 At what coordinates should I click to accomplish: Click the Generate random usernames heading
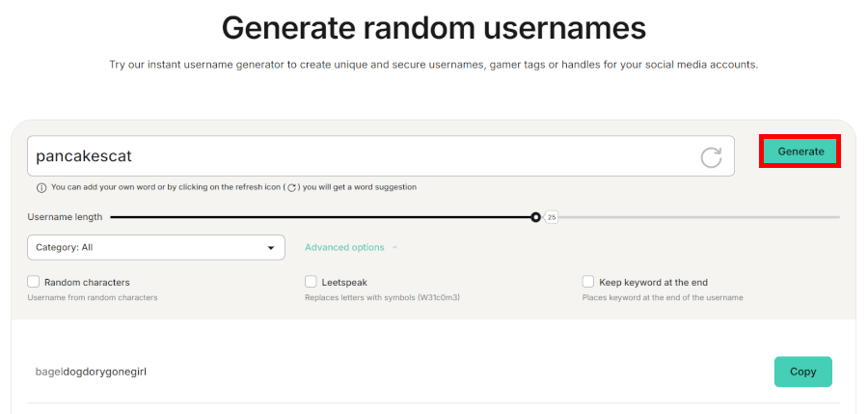click(x=433, y=27)
